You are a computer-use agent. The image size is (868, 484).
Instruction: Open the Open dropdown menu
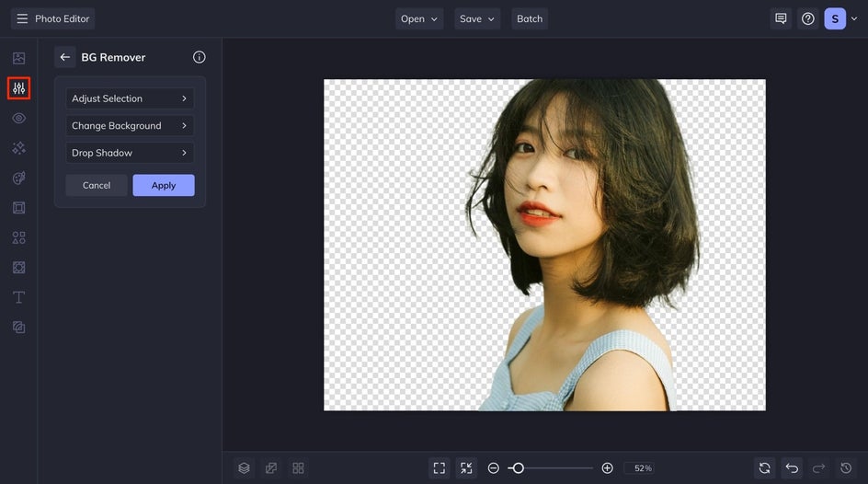[419, 18]
